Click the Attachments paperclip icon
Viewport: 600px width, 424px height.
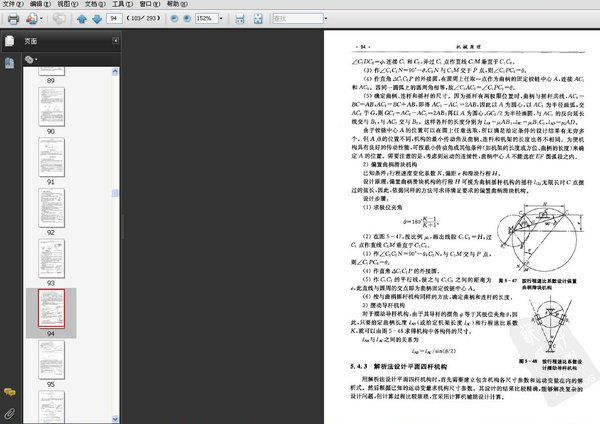(10, 413)
